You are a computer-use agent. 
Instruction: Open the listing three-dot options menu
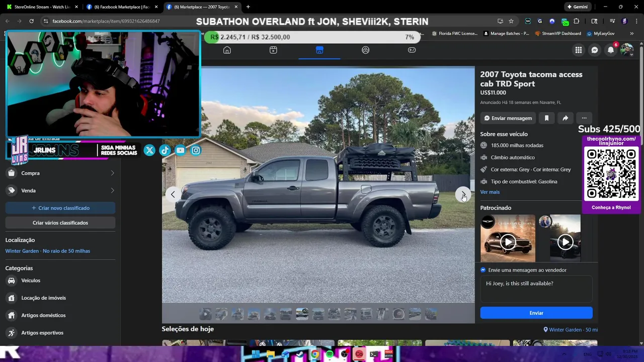584,118
